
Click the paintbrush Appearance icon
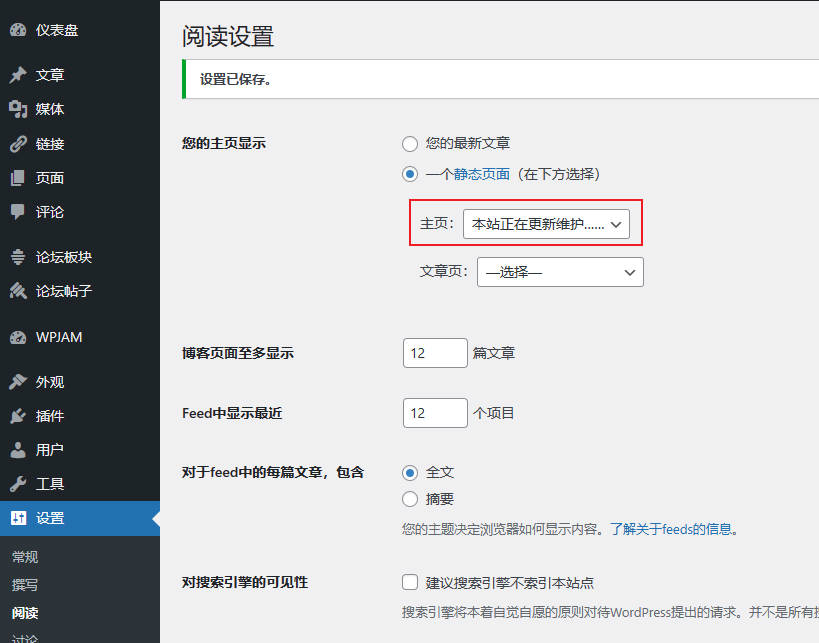click(x=18, y=382)
